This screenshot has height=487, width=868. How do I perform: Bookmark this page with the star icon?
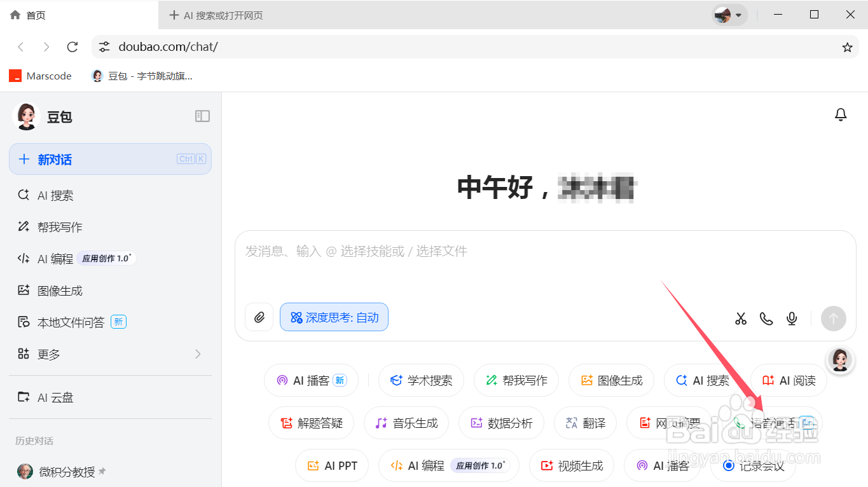[847, 47]
